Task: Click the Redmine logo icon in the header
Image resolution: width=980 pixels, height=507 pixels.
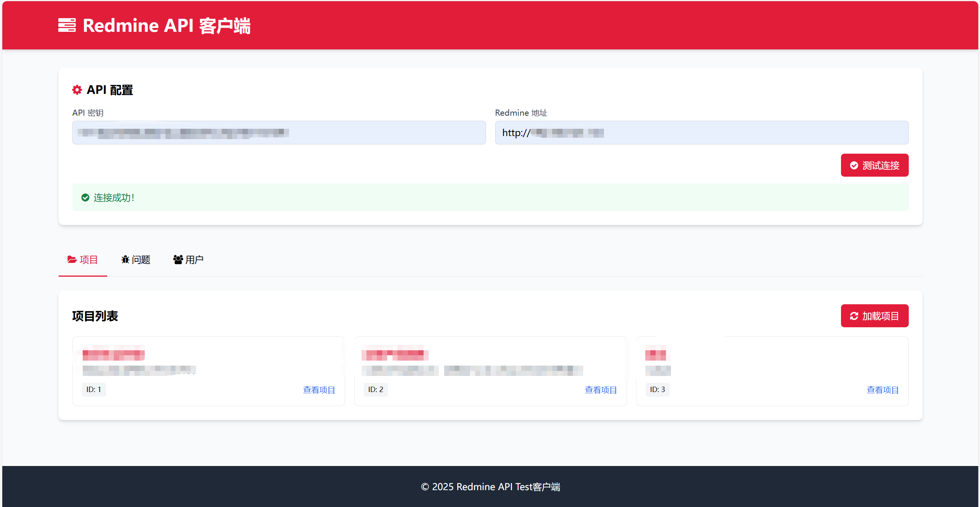Action: click(67, 25)
